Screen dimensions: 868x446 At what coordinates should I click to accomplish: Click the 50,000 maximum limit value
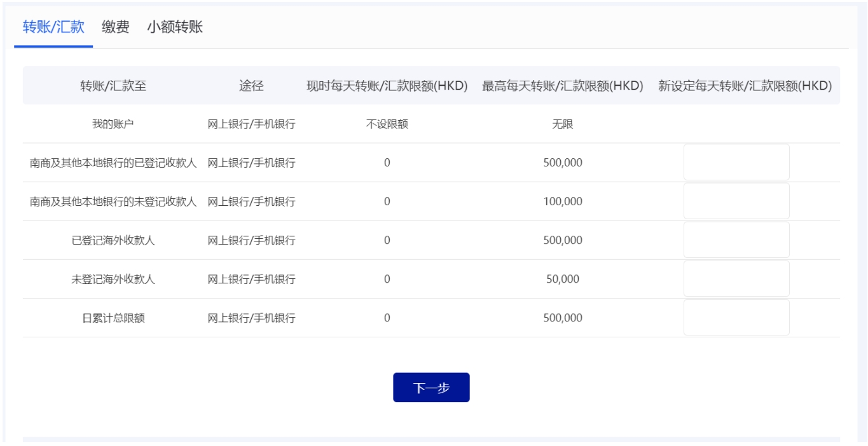pos(562,279)
